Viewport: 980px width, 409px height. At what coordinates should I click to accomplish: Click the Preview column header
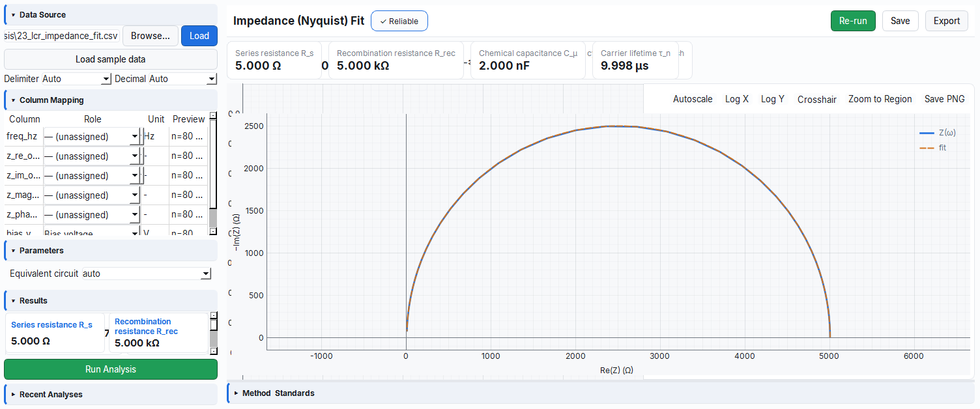coord(189,119)
